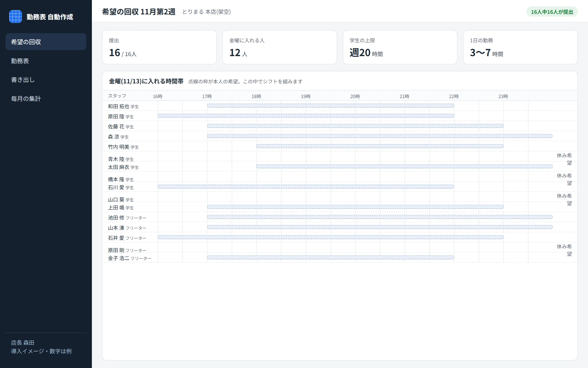This screenshot has width=588, height=368.
Task: Click 原田 陸's availability bar
Action: [x=306, y=116]
